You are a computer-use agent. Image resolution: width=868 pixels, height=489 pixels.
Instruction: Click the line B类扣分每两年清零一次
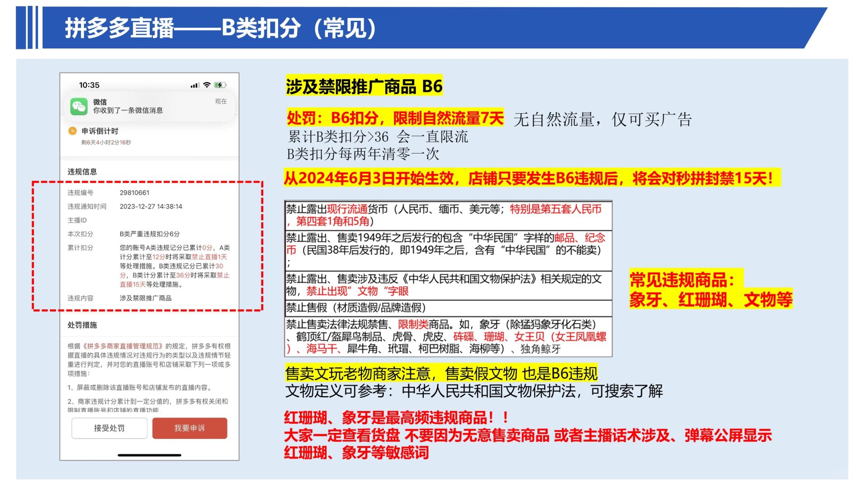363,154
